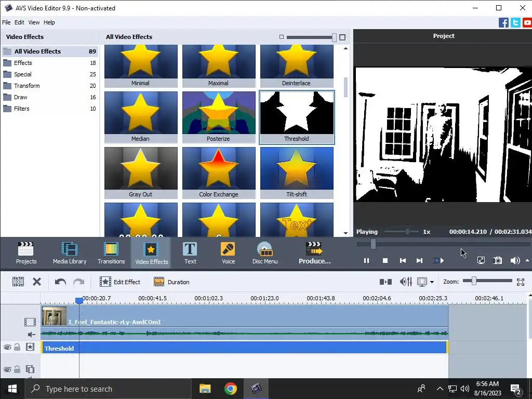Lock the video overlay line
The height and width of the screenshot is (399, 532).
coord(17,369)
